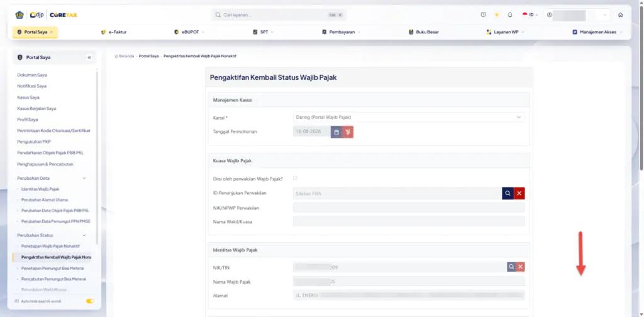The image size is (644, 317).
Task: Go to Penetapan Wajib Pajak Nonaktif
Action: pos(50,246)
